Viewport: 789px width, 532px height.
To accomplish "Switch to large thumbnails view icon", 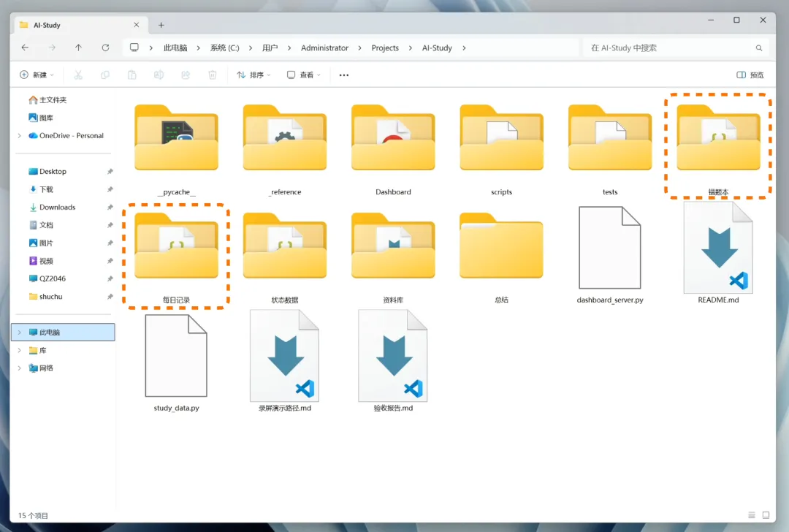I will 766,515.
